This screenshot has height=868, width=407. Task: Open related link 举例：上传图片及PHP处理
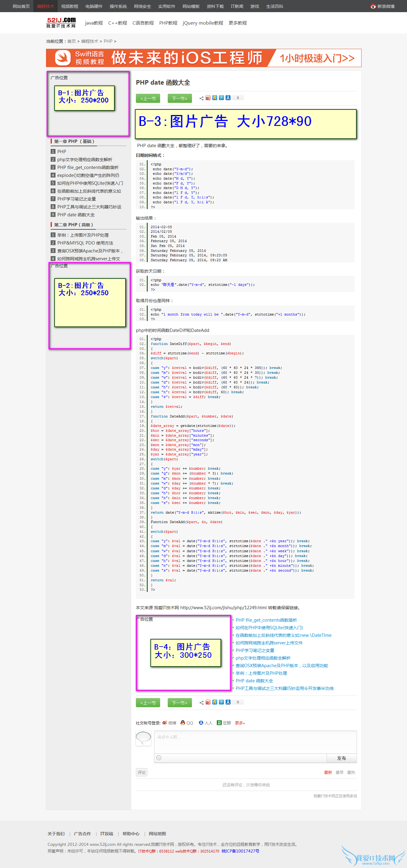(x=261, y=673)
